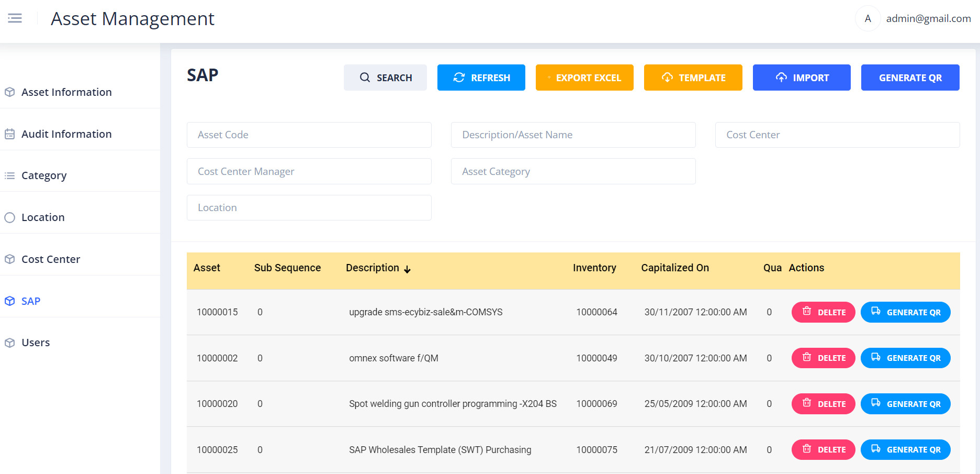Click inventory number 10000049 cell
The height and width of the screenshot is (474, 980).
tap(596, 358)
